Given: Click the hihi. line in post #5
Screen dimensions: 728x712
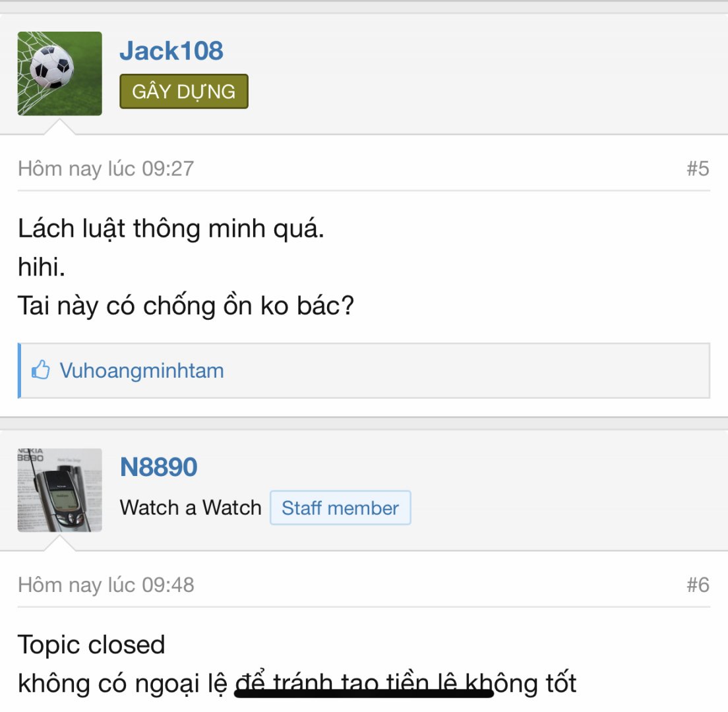Looking at the screenshot, I should click(x=42, y=267).
